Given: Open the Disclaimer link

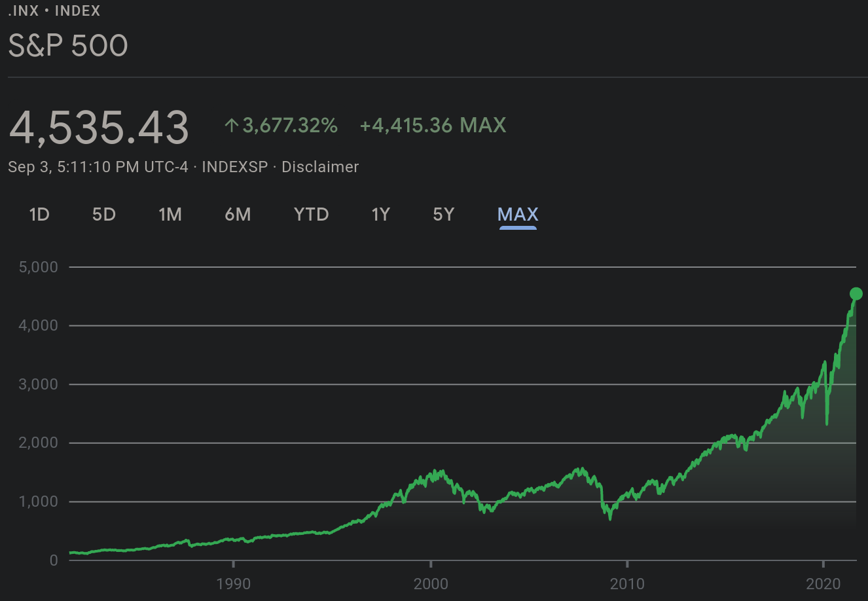Looking at the screenshot, I should (320, 167).
